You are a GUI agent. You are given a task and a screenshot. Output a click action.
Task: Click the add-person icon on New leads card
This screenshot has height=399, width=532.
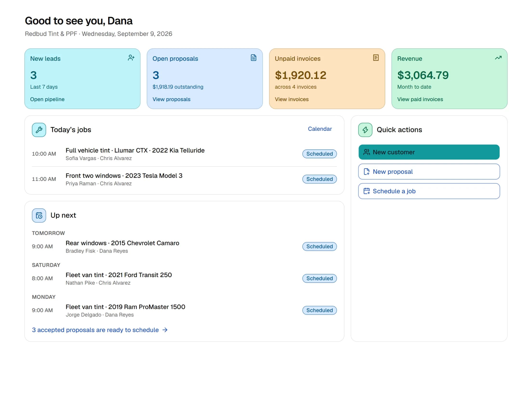click(131, 58)
